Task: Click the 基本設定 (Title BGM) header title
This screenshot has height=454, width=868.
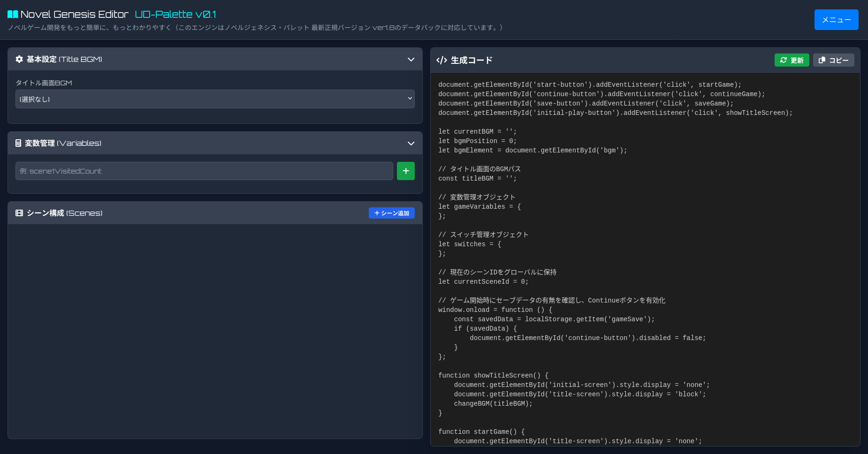Action: [x=64, y=59]
